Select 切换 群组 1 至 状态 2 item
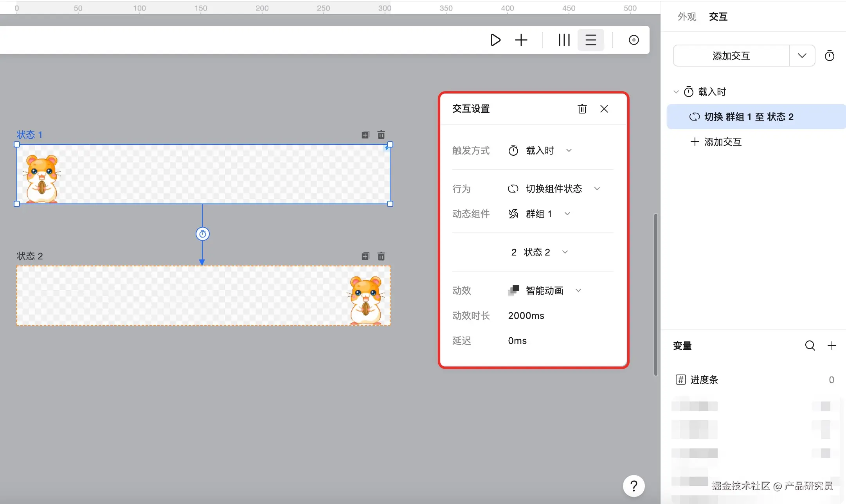This screenshot has width=846, height=504. (x=749, y=117)
